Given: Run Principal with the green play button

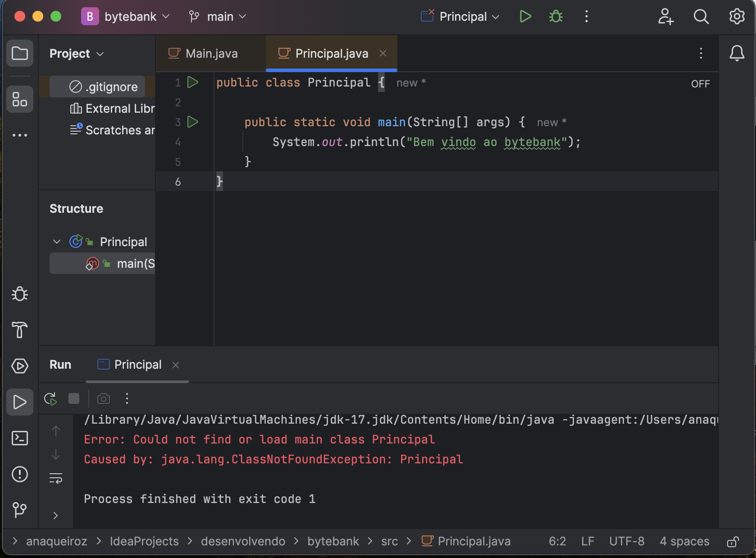Looking at the screenshot, I should pyautogui.click(x=525, y=17).
